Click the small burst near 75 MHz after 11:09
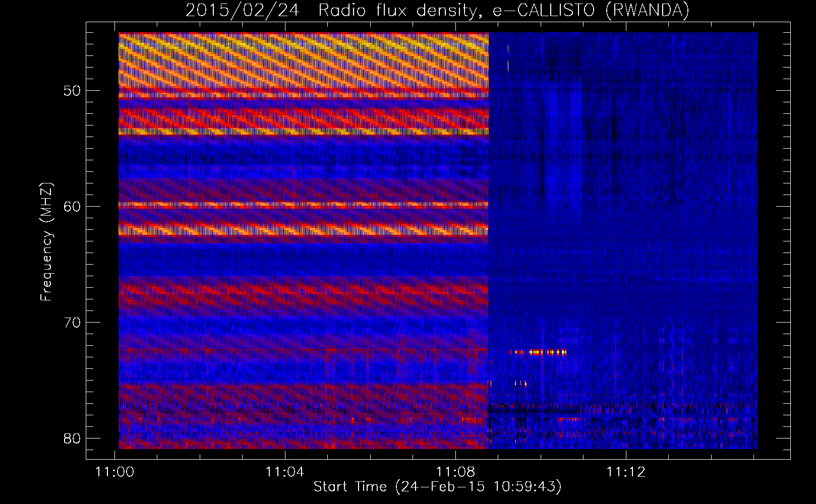Image resolution: width=816 pixels, height=504 pixels. 520,384
